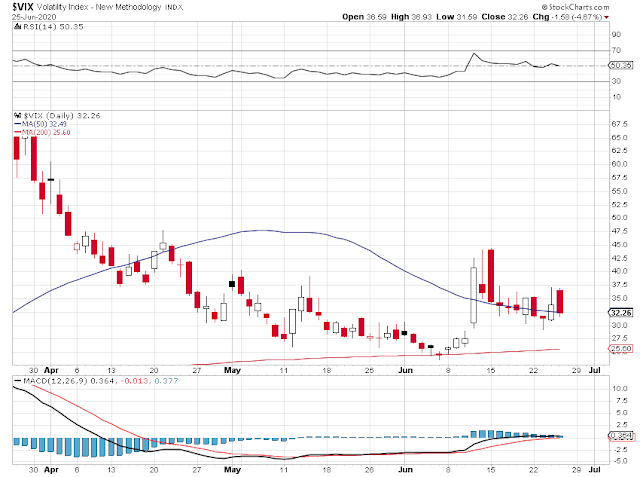Click the 32.26 last-price tag on price axis

coord(621,313)
